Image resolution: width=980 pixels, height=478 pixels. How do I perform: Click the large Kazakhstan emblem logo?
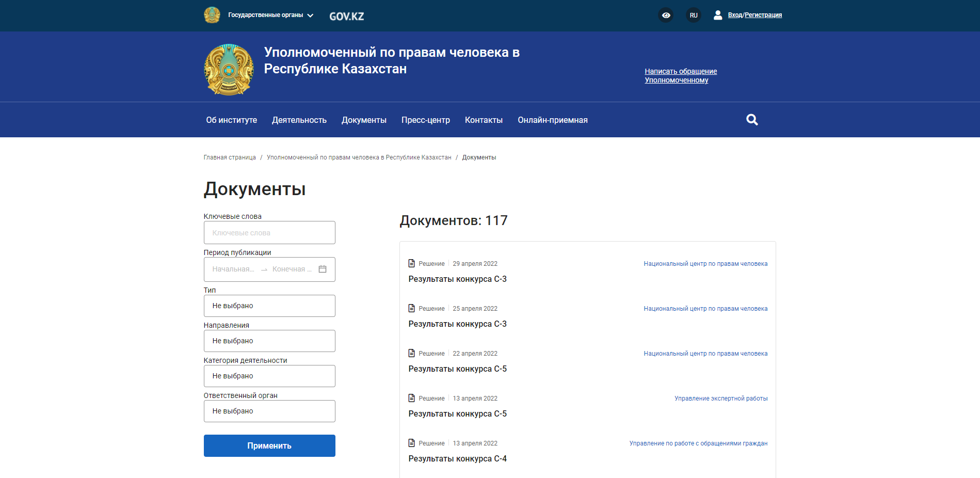point(229,69)
